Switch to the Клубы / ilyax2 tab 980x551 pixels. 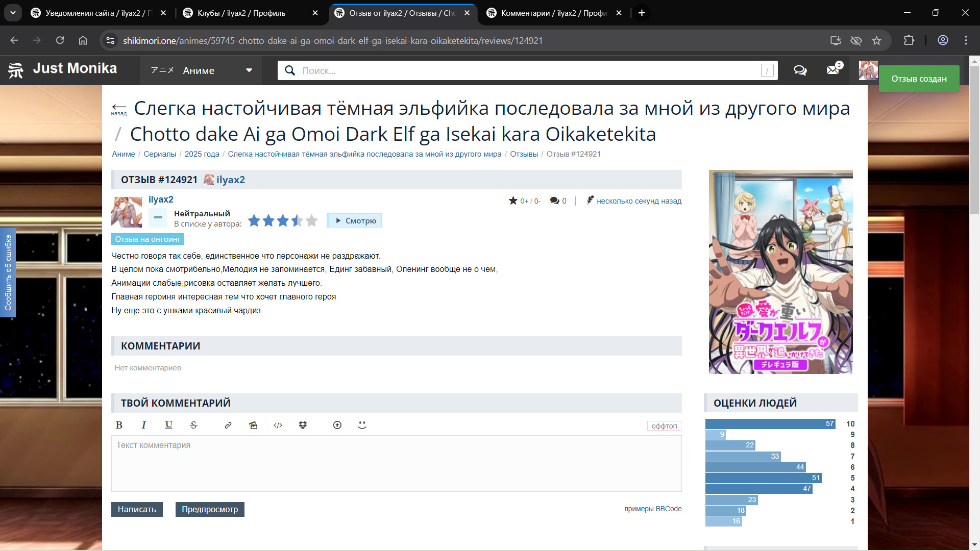click(x=241, y=13)
